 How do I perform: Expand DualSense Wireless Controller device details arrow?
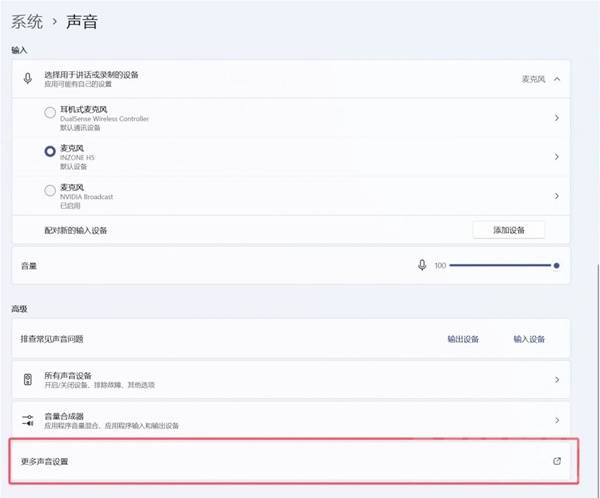[556, 117]
